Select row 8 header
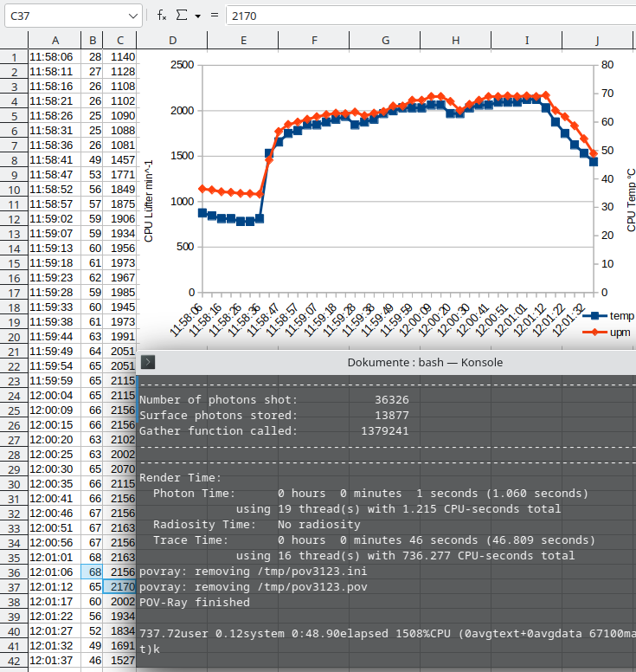 pos(14,160)
